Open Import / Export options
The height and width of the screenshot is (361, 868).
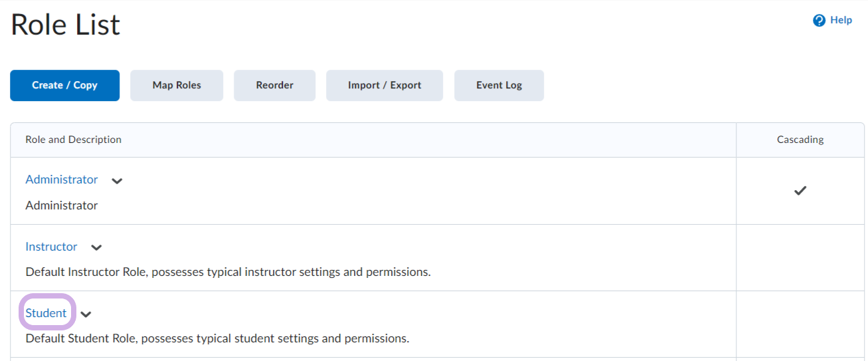(x=385, y=85)
